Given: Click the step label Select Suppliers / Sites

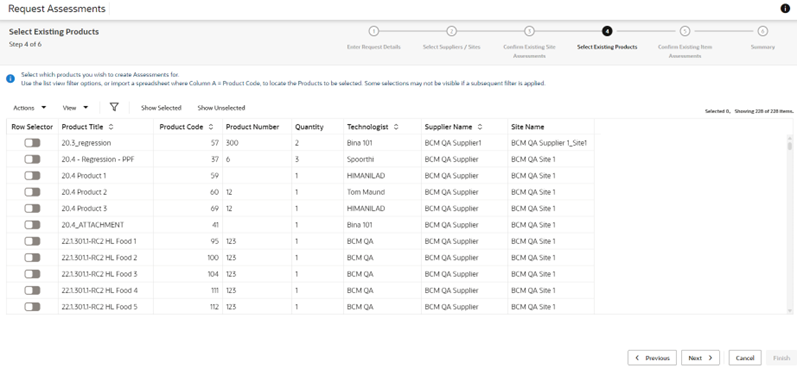Looking at the screenshot, I should coord(451,47).
